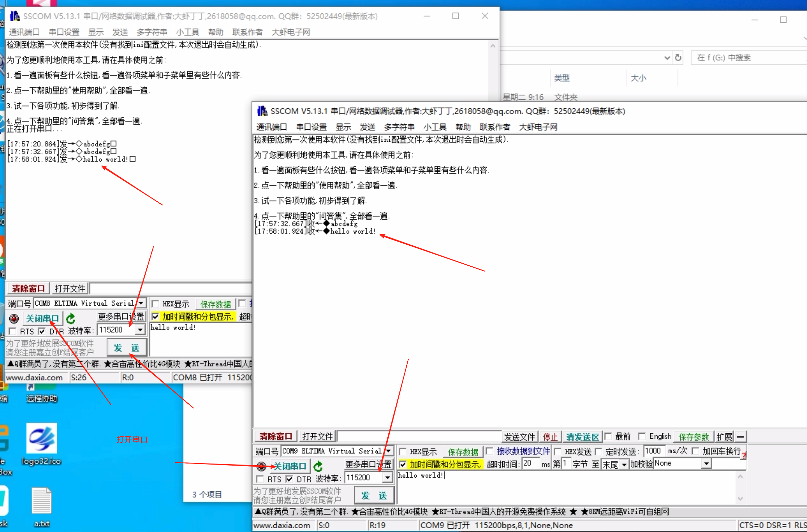
Task: Click 停止 button
Action: click(x=550, y=437)
